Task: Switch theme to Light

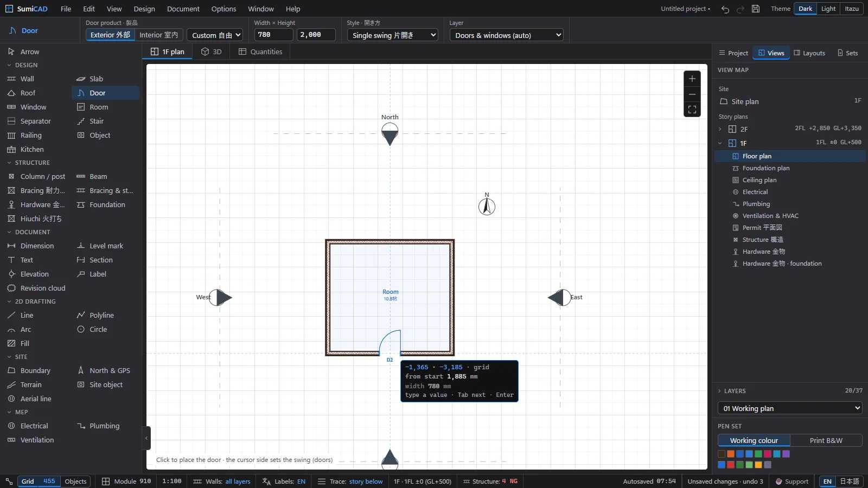Action: [x=828, y=9]
